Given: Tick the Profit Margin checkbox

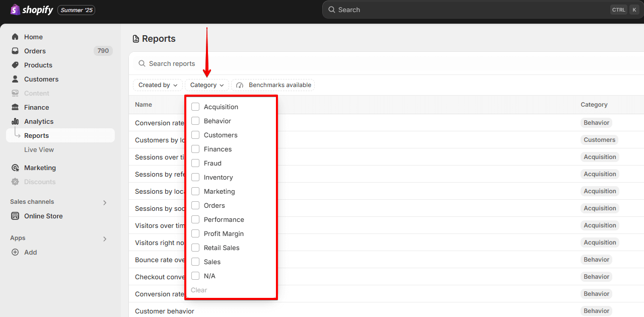Looking at the screenshot, I should coord(195,233).
